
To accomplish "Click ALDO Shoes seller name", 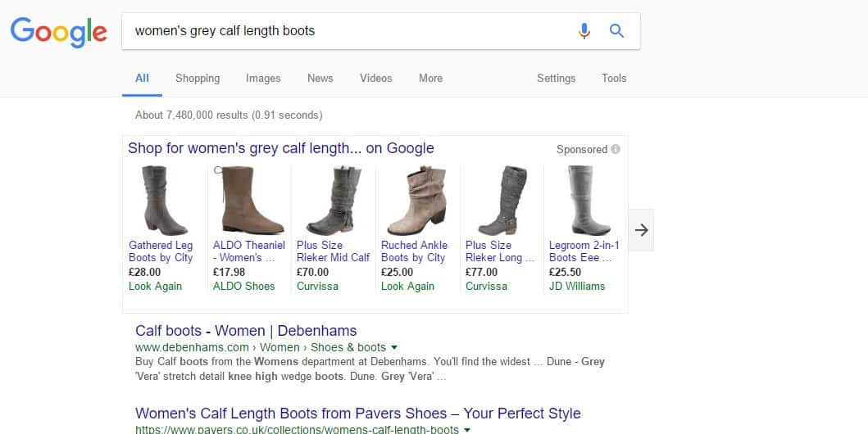I will 244,287.
